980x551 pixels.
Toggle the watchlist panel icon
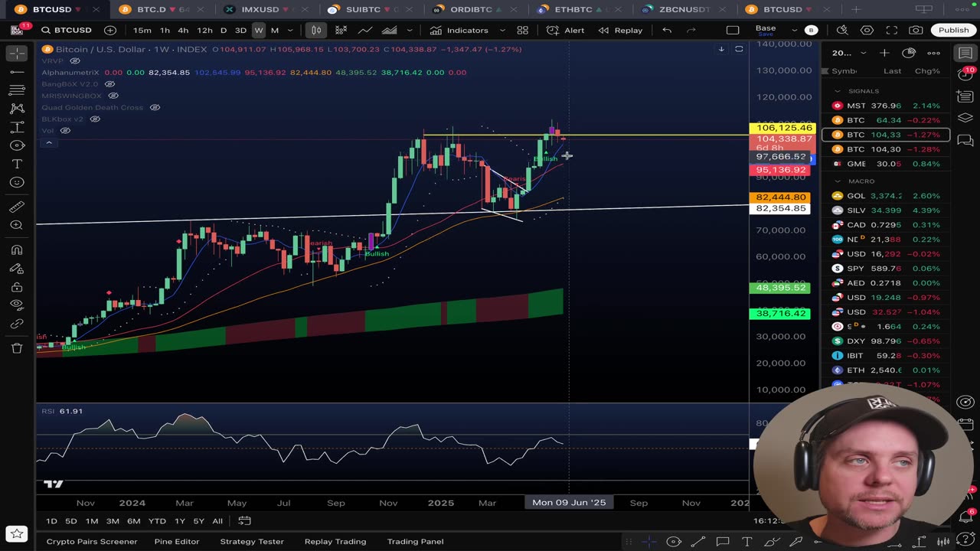[965, 54]
